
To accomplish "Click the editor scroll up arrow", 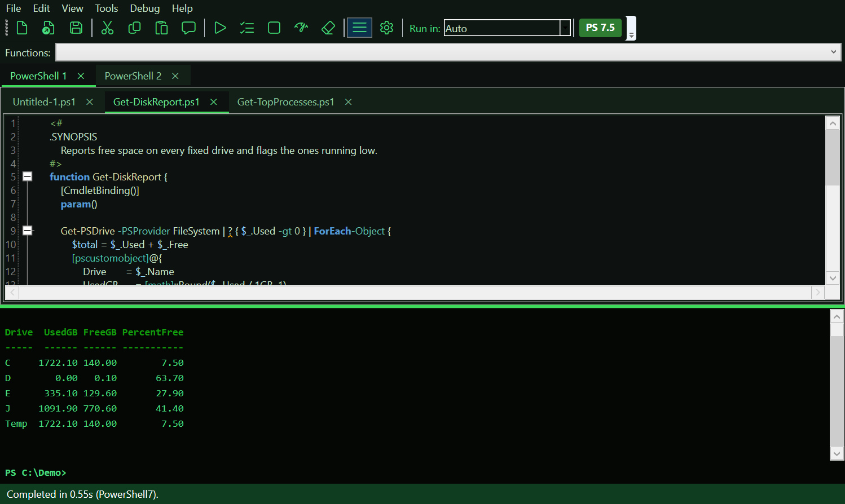I will (x=833, y=123).
